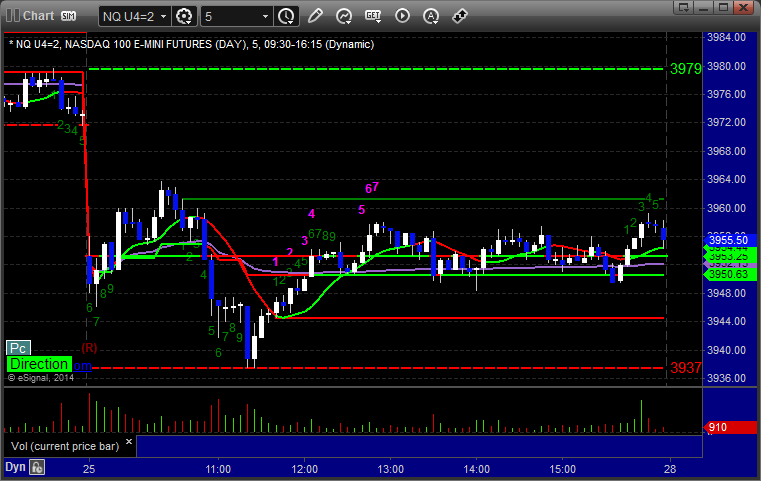Click the 3984.00 price axis label
Viewport: 761px width, 481px height.
point(726,37)
